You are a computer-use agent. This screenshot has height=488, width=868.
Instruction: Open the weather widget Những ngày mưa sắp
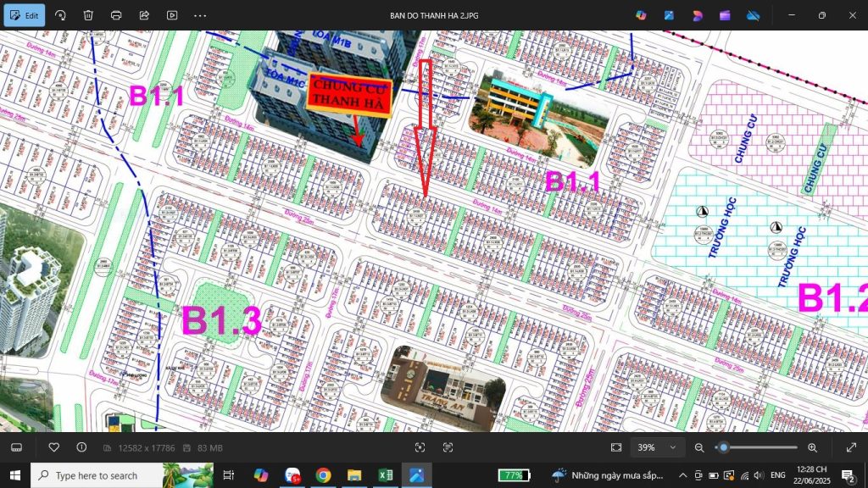coord(608,475)
